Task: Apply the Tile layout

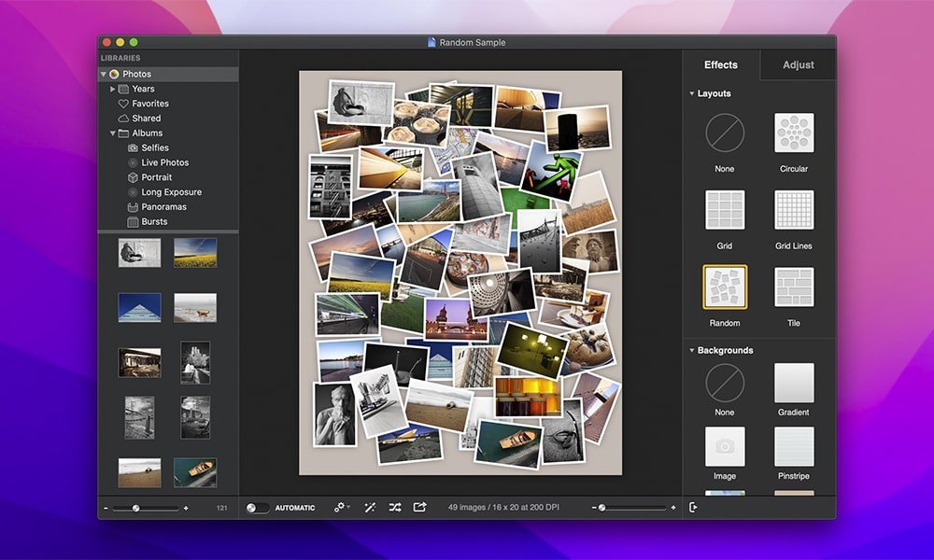Action: click(x=794, y=287)
